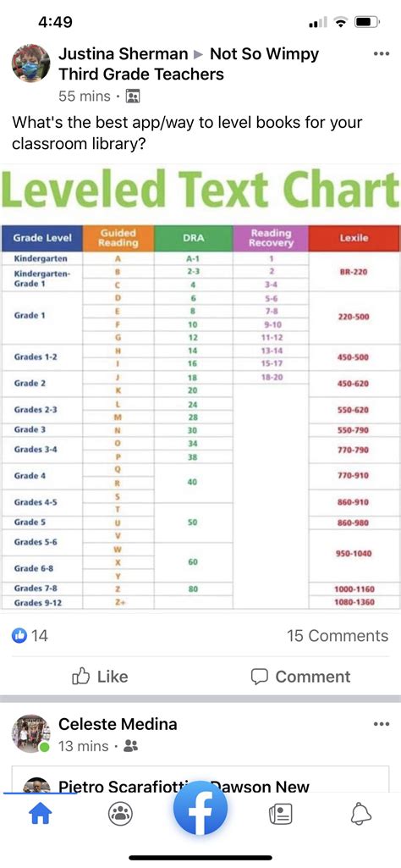Viewport: 401px width, 868px height.
Task: Open the options menu on Celeste Medina's post
Action: click(381, 724)
